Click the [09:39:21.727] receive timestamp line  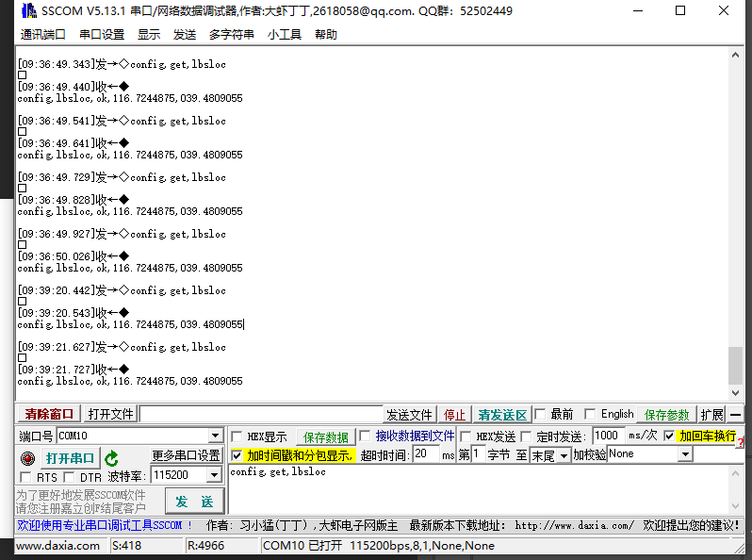click(x=74, y=370)
